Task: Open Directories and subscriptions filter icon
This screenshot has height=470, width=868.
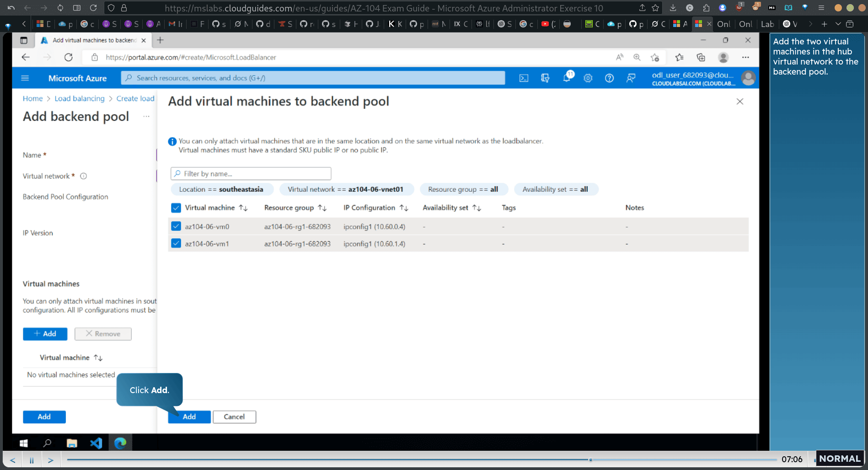Action: pyautogui.click(x=545, y=78)
